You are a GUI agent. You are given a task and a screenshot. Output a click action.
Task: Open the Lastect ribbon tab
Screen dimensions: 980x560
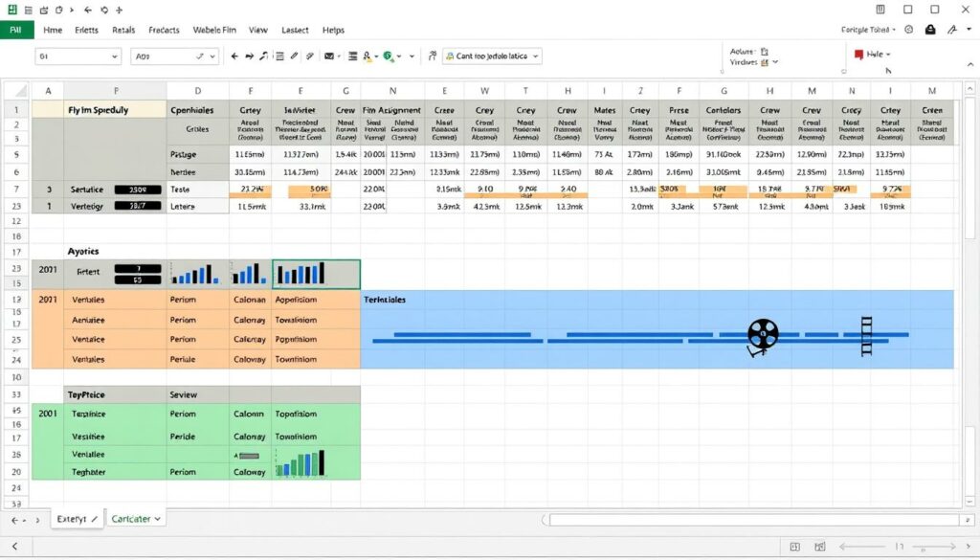[x=295, y=30]
